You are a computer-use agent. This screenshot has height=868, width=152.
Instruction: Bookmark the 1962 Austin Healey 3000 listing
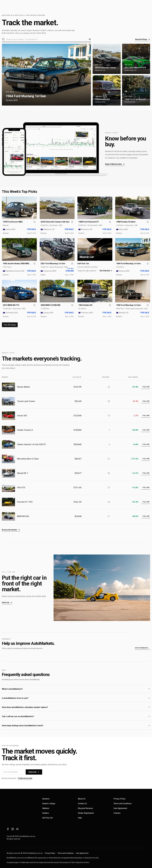pyautogui.click(x=34, y=263)
